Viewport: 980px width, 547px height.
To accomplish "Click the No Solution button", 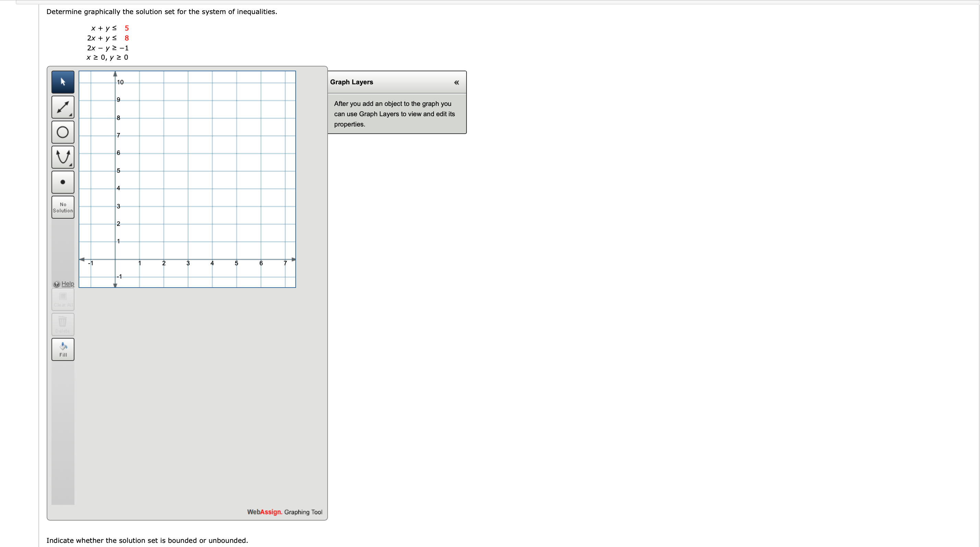I will pos(62,207).
